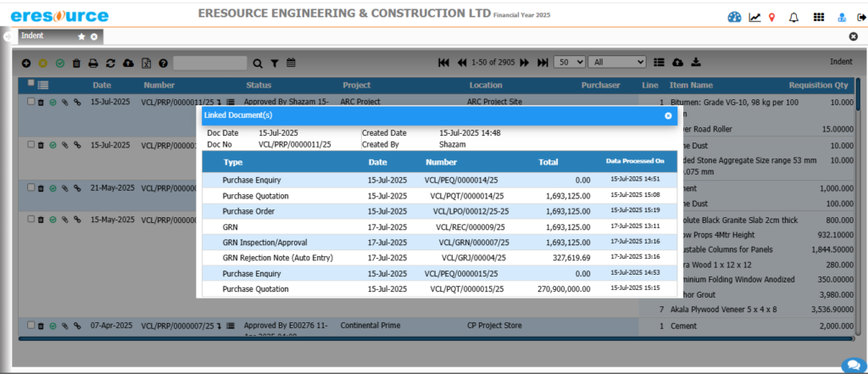Tick the select-all checkbox in table header
Screen dimensions: 868x374
(31, 83)
